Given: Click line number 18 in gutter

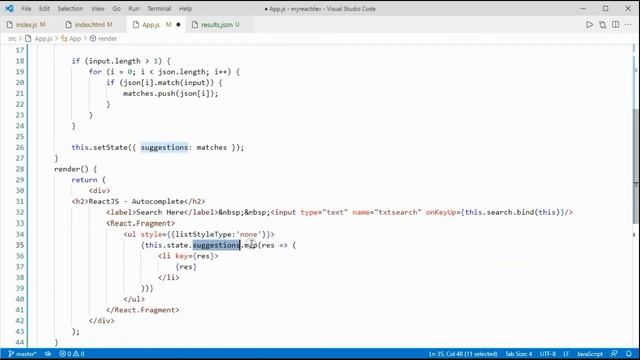Looking at the screenshot, I should point(20,61).
